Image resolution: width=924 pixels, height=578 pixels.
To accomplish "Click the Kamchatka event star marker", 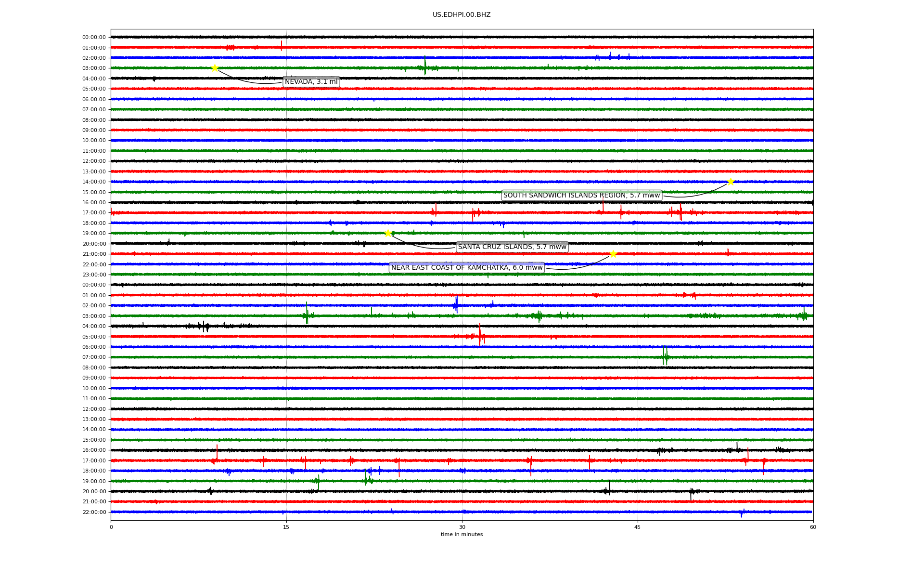I will point(613,254).
